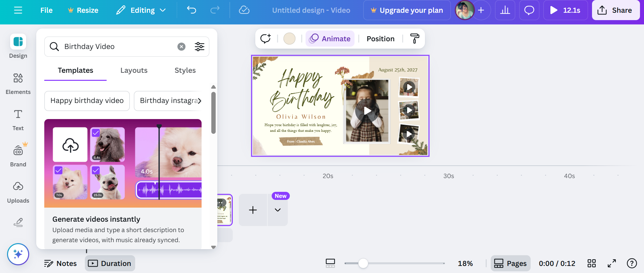Select the Happy Birthday script heading

coord(302,90)
